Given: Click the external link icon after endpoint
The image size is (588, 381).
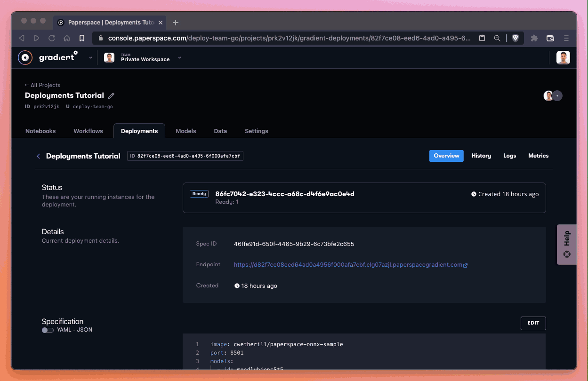Looking at the screenshot, I should [466, 265].
